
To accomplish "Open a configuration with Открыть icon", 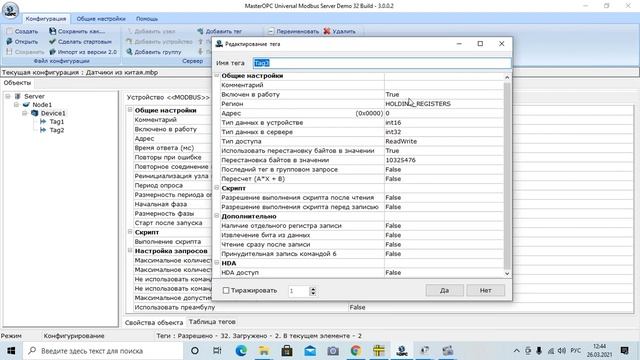I will click(x=9, y=42).
